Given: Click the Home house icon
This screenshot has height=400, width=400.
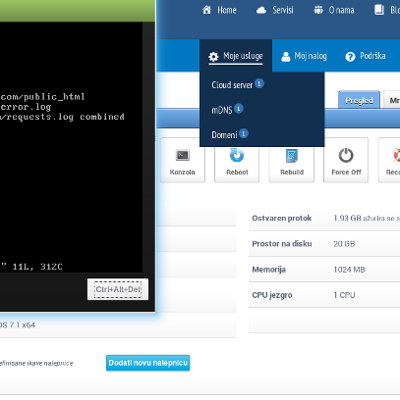Looking at the screenshot, I should pos(207,10).
